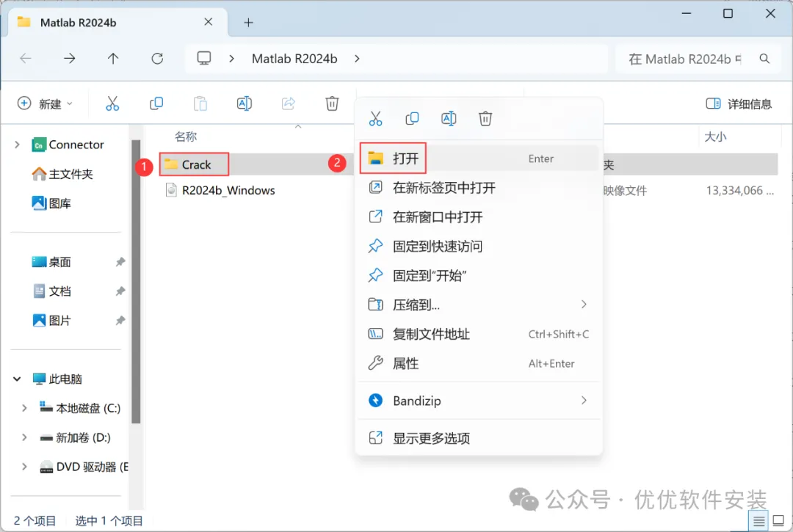This screenshot has width=793, height=532.
Task: Choose 打开 in the context menu
Action: [479, 158]
